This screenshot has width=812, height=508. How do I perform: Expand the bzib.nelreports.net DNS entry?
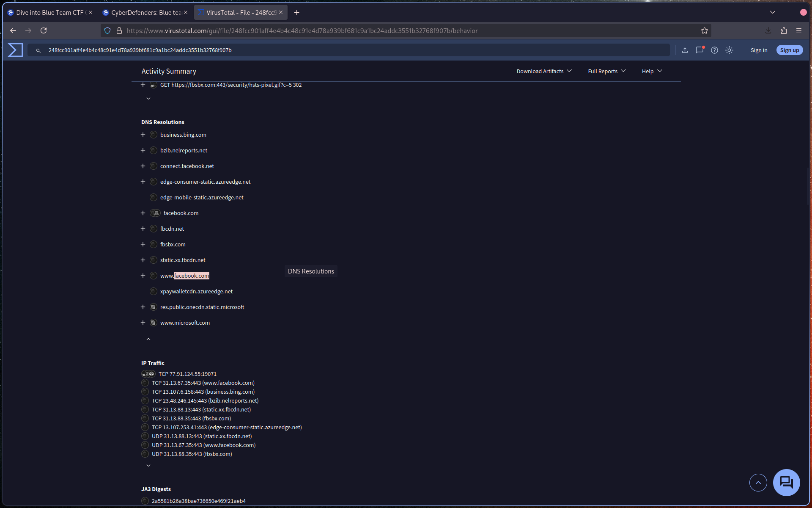[143, 150]
